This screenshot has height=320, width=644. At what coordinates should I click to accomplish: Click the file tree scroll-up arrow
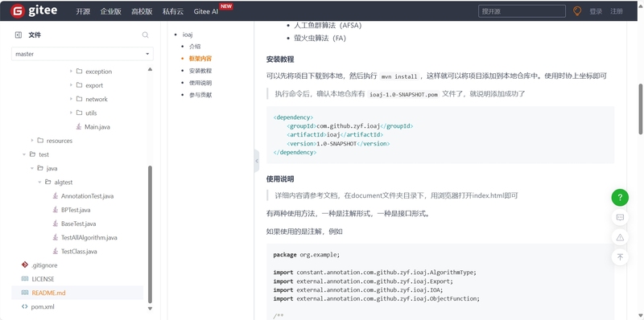tap(150, 69)
